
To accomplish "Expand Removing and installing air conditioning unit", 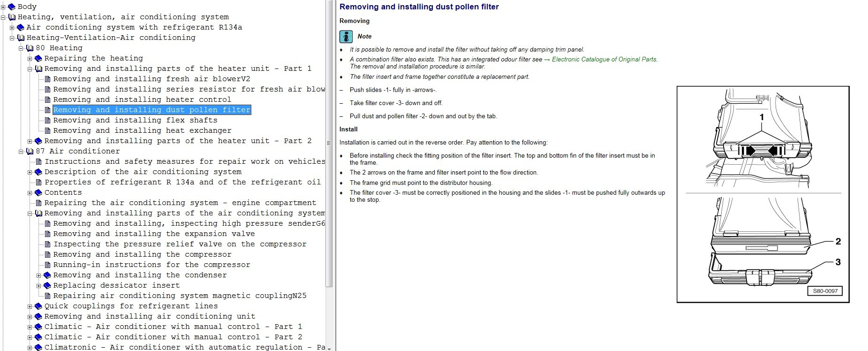I will (30, 317).
